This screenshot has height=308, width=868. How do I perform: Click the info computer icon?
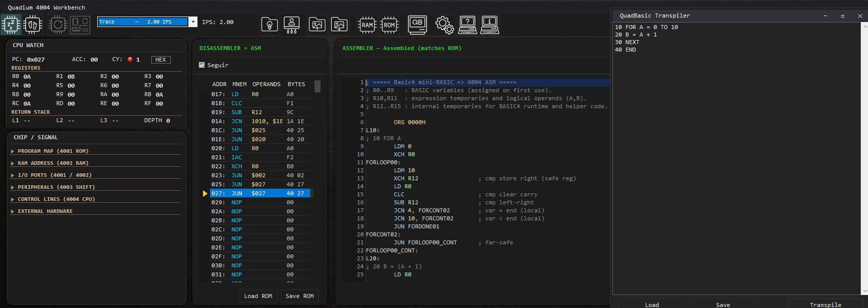pos(489,25)
